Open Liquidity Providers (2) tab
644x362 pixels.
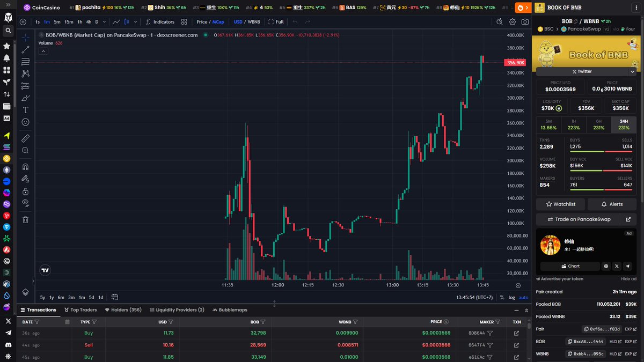(x=177, y=310)
